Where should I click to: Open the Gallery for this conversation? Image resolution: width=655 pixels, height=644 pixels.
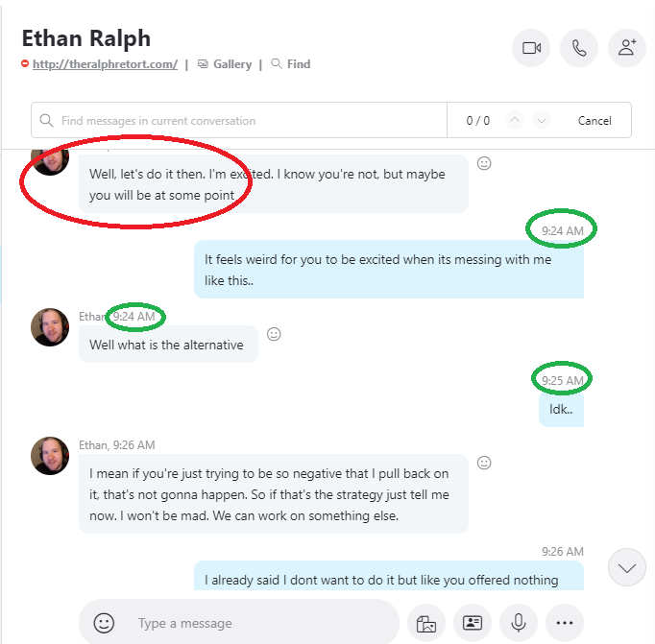pos(225,64)
